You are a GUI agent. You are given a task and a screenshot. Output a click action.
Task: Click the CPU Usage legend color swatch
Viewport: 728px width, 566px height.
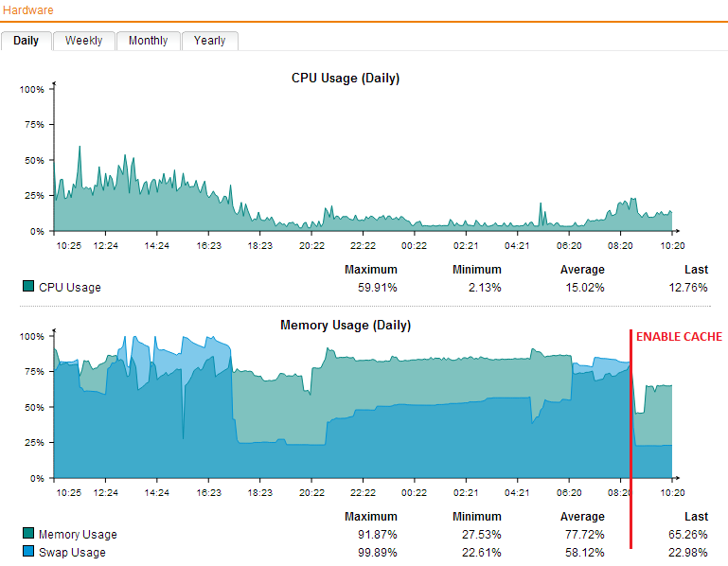(28, 287)
